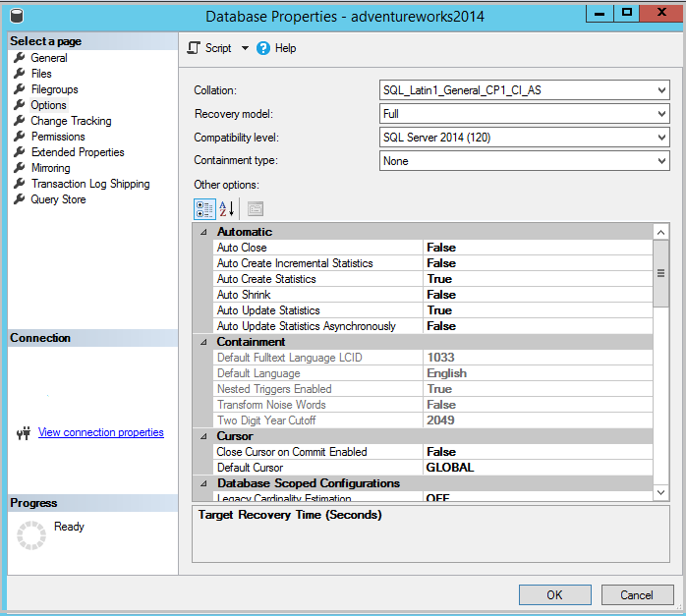The image size is (686, 616).
Task: Collapse the Cursor section
Action: pos(203,436)
